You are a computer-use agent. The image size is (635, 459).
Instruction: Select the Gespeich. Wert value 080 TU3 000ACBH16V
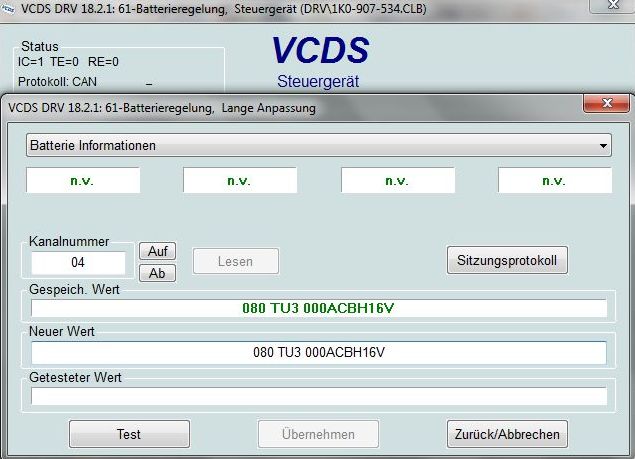click(319, 308)
